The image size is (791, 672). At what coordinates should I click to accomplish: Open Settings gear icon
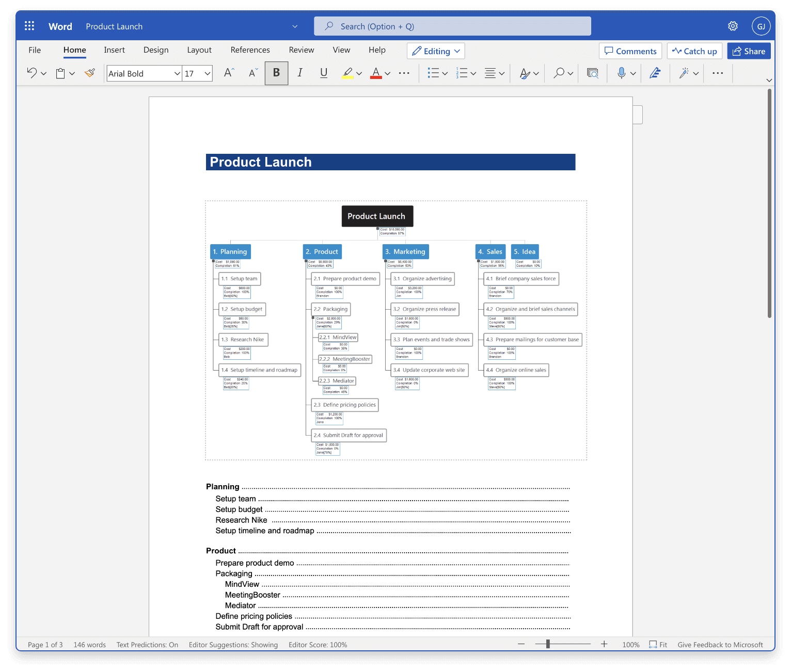[x=733, y=26]
